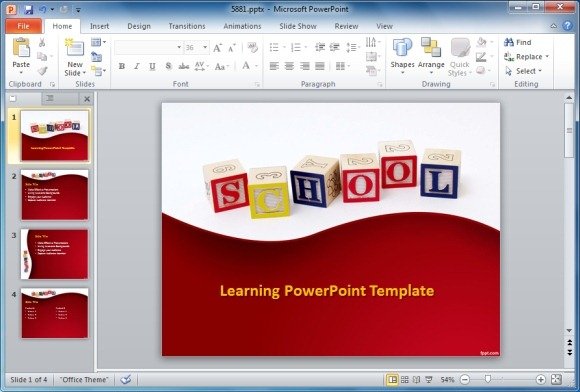Viewport: 580px width, 392px height.
Task: Click the Reset slide icon
Action: coord(96,57)
